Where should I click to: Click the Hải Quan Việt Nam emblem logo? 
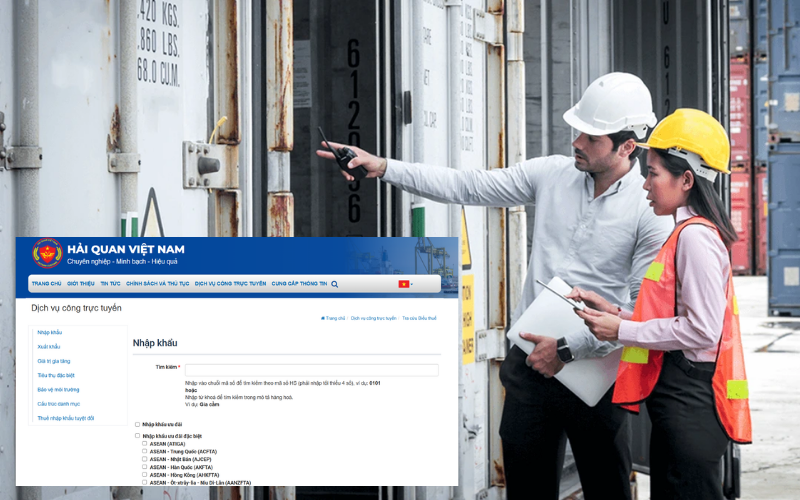(x=47, y=253)
